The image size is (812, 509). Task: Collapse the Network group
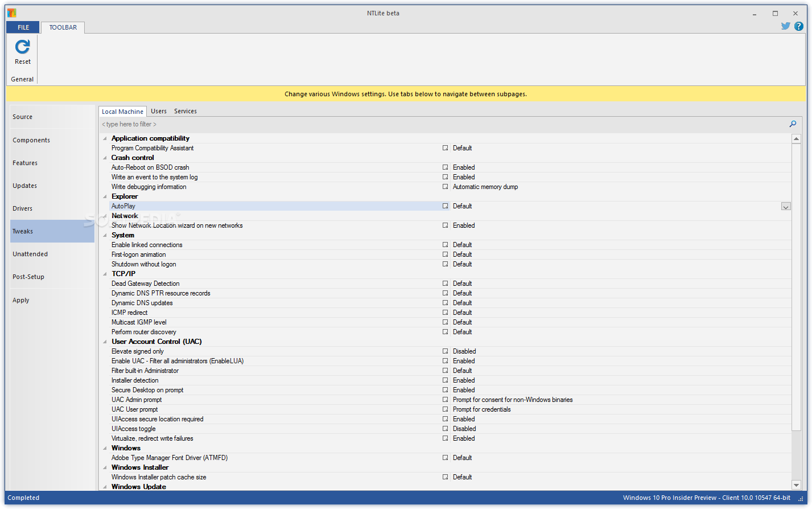(105, 216)
